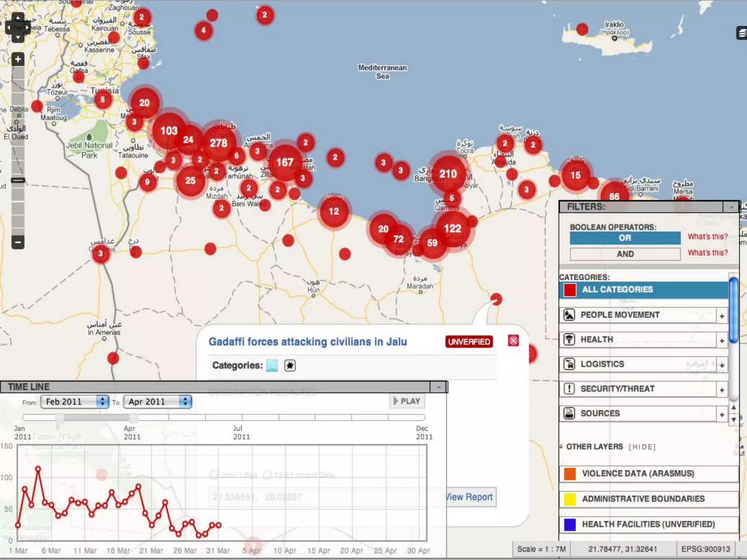Screen dimensions: 747x560
Task: Collapse the Filters panel header
Action: coord(731,207)
